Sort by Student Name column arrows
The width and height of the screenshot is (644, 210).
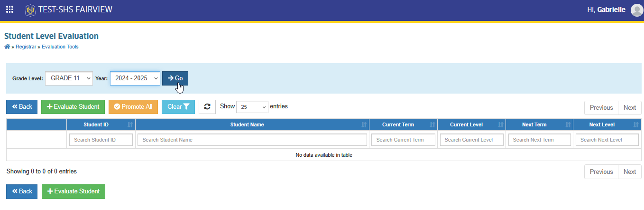tap(364, 125)
